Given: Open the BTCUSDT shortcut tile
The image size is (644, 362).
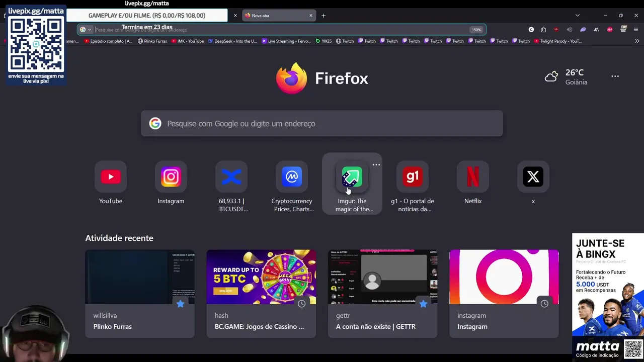Looking at the screenshot, I should point(231,186).
